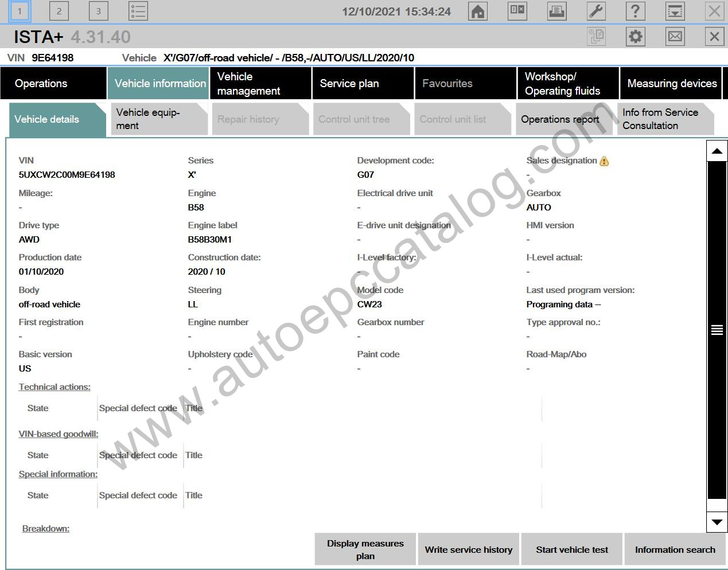The width and height of the screenshot is (728, 570).
Task: Go to the home start screen
Action: click(x=477, y=11)
